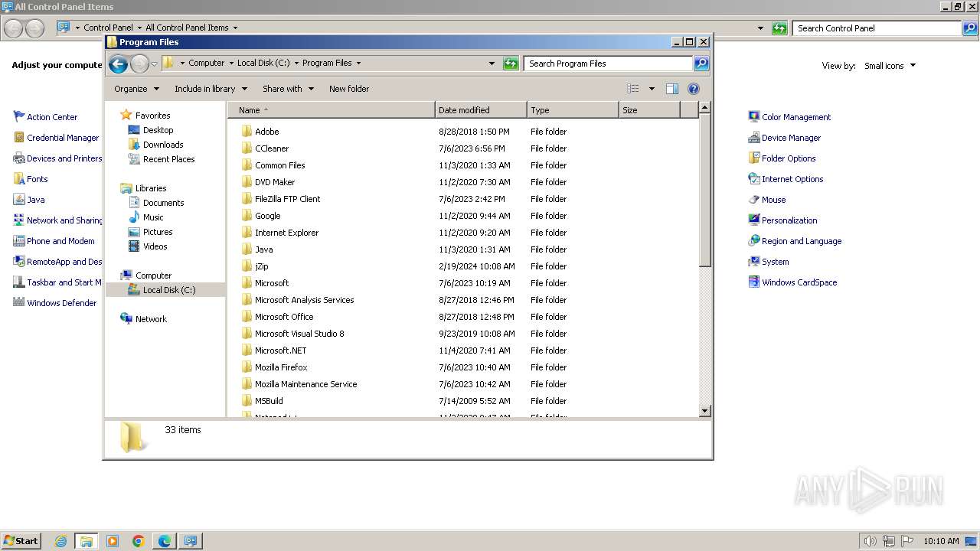
Task: Open Action Center in Control Panel
Action: [x=52, y=117]
